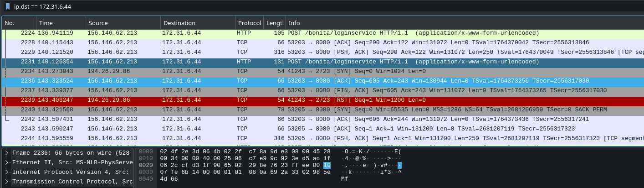Image resolution: width=644 pixels, height=188 pixels.
Task: Expand the Transmission Control Protocol node
Action: pyautogui.click(x=6, y=182)
